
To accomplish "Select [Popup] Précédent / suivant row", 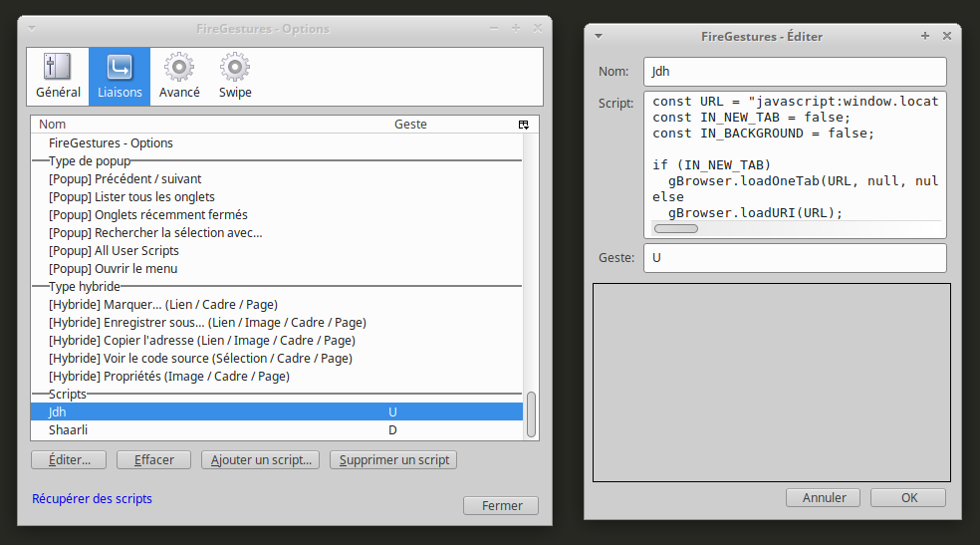I will pos(277,178).
